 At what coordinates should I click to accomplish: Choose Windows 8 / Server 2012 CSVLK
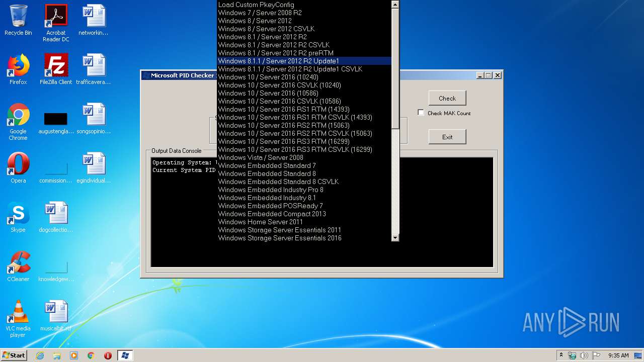304,29
